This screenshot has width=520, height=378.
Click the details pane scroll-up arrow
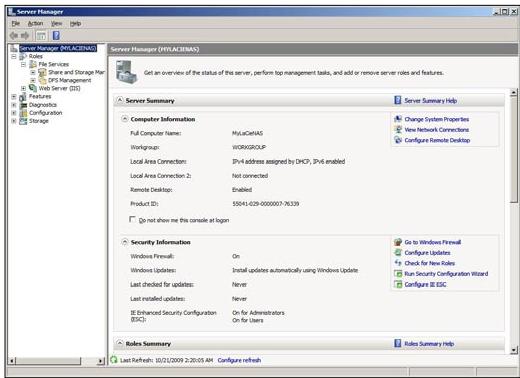coord(514,92)
